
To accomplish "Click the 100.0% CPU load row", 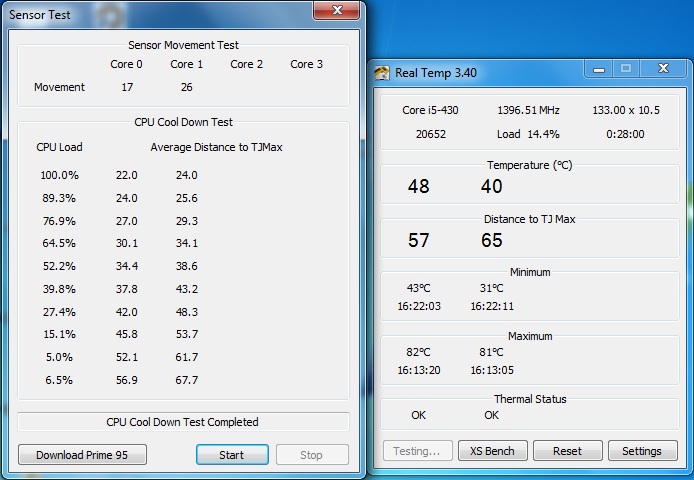I will click(x=59, y=175).
